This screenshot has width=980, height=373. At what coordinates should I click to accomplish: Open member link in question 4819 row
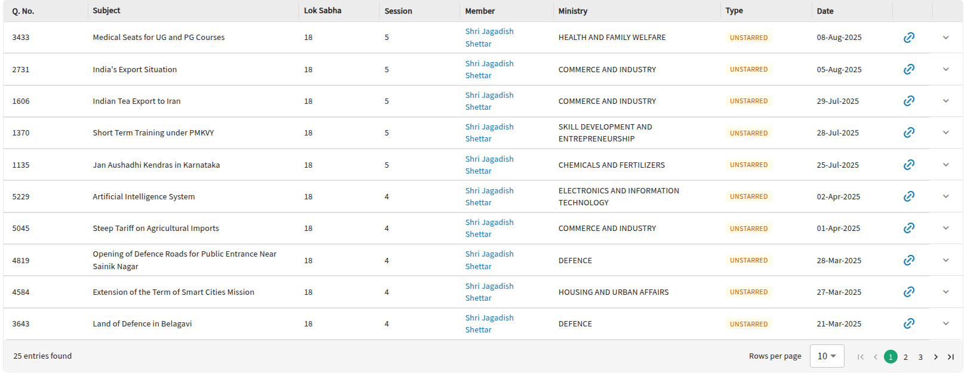489,260
